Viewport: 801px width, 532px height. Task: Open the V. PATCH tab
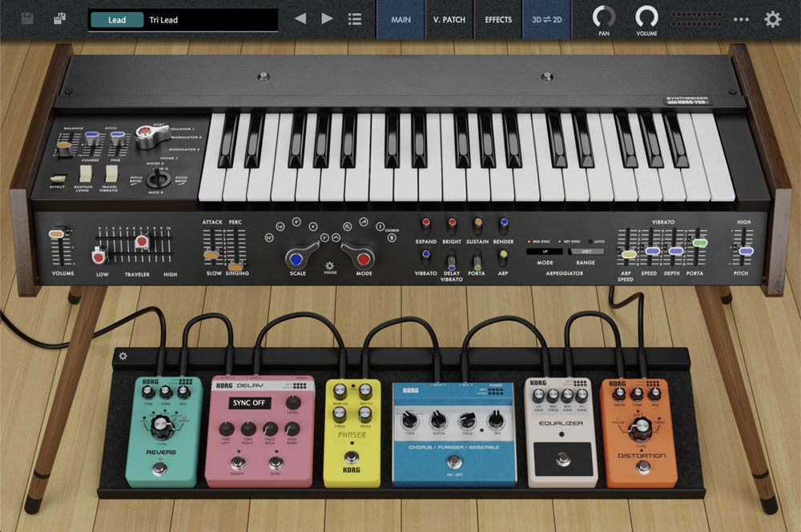449,18
